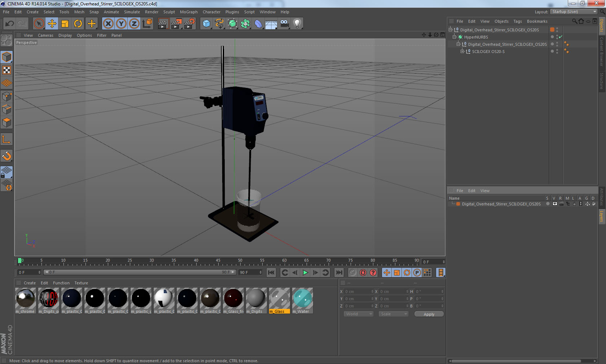Collapse Digital_Overhead_Stirrer root object

pos(451,30)
